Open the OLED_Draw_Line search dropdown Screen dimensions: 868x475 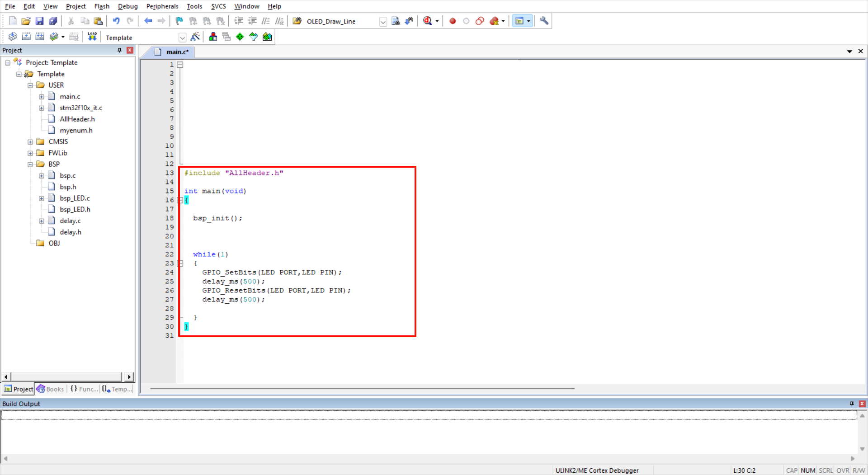click(383, 21)
